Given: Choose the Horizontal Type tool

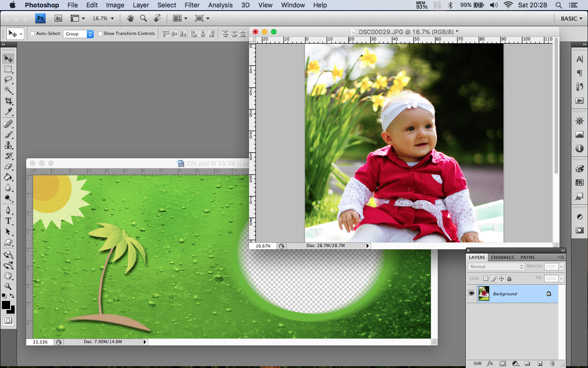Looking at the screenshot, I should 8,221.
